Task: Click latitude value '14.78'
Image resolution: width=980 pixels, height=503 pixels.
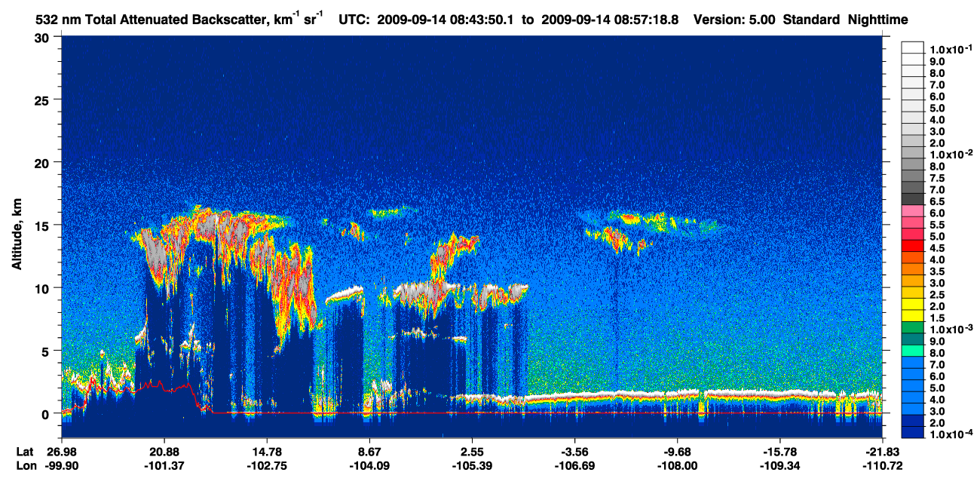Action: coord(267,452)
